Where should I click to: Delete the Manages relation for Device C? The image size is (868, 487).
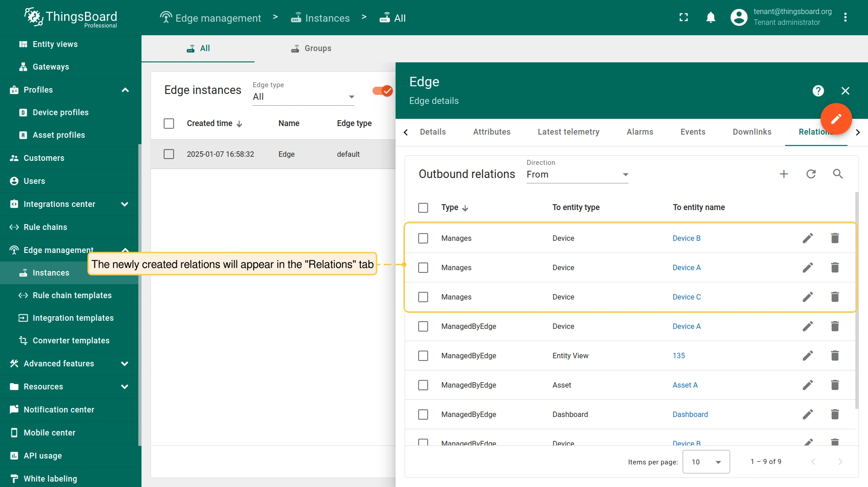click(x=835, y=297)
